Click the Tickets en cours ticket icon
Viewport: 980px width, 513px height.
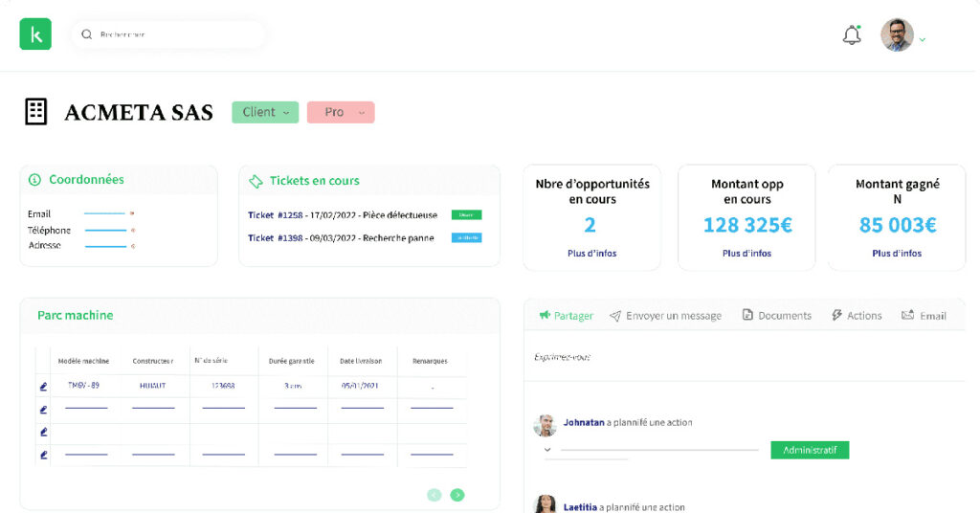pos(256,181)
